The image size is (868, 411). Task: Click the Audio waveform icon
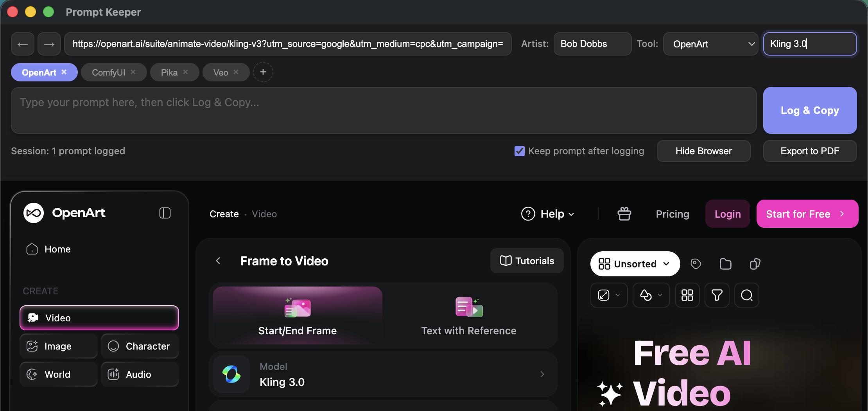113,374
